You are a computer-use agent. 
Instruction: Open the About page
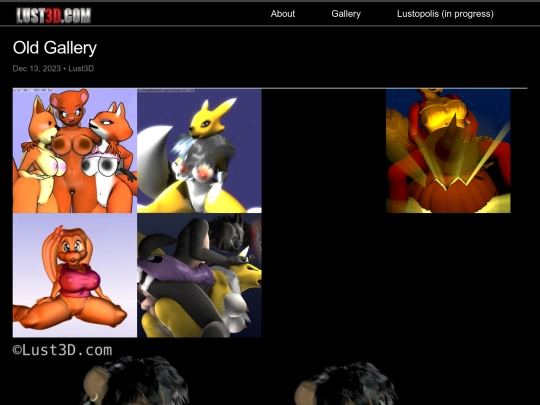[283, 14]
